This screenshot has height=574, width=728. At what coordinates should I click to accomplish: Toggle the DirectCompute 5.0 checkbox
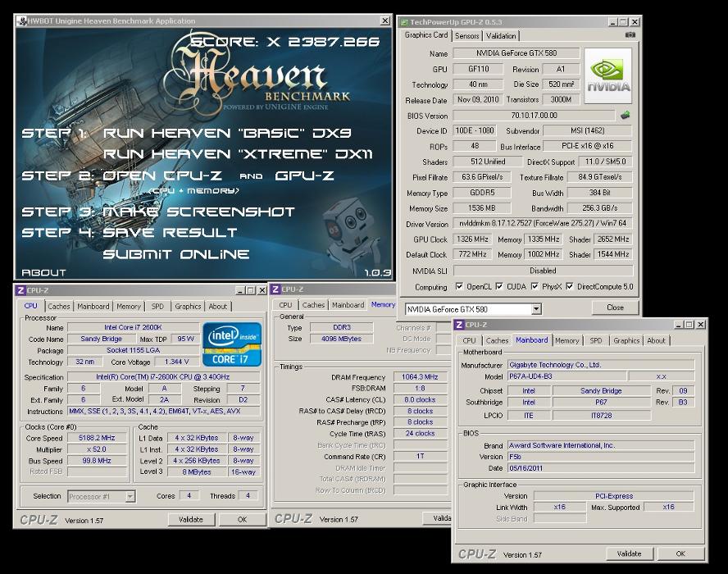pyautogui.click(x=570, y=286)
